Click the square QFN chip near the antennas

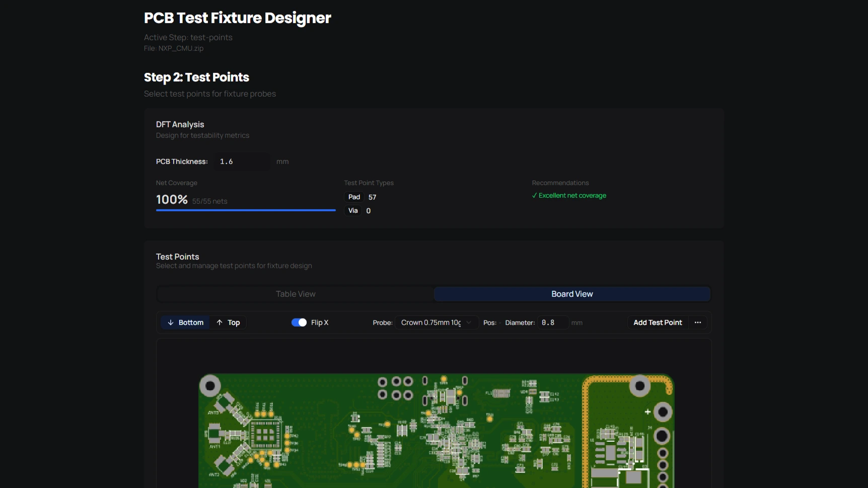(265, 434)
